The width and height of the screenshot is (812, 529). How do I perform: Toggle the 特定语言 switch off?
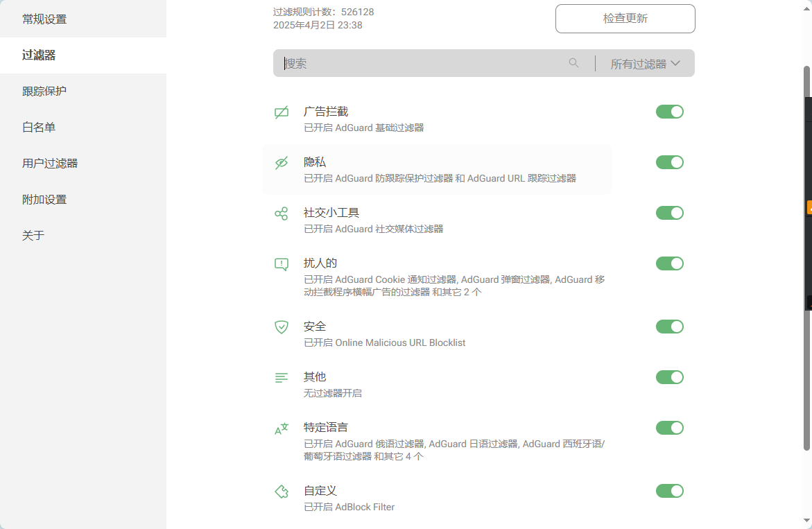[670, 428]
